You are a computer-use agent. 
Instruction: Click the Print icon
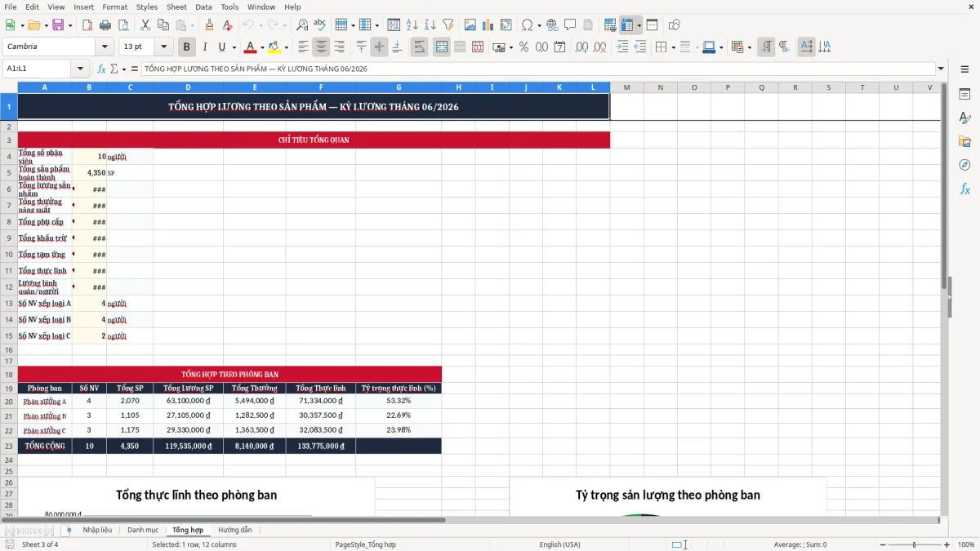tap(105, 25)
